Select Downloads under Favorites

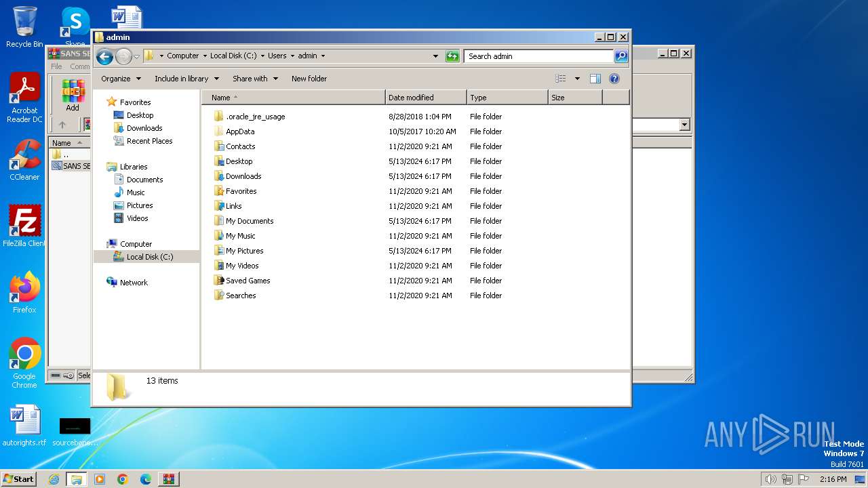(x=144, y=128)
